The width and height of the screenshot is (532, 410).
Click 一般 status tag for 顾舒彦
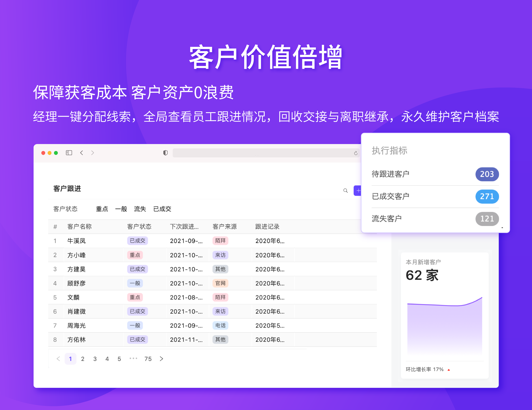[x=135, y=283]
